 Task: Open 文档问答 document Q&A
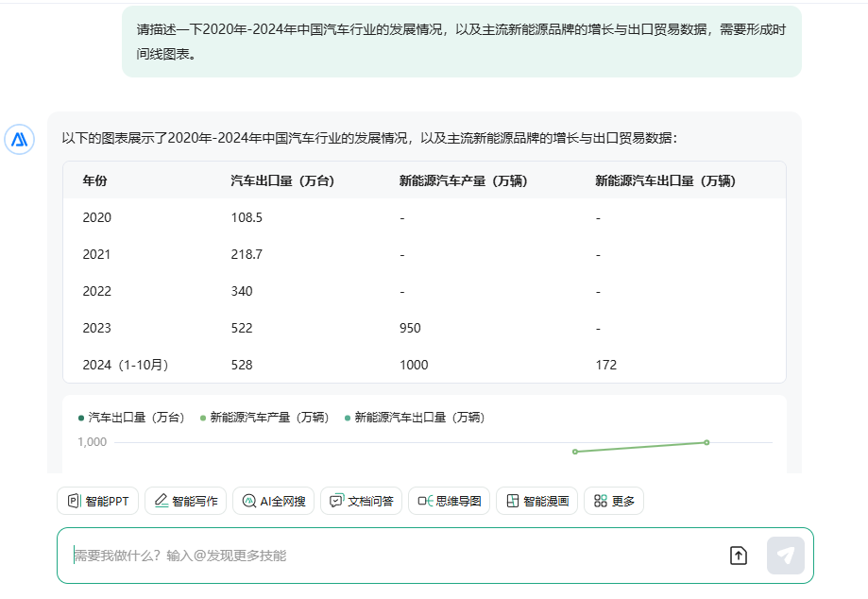pos(361,501)
